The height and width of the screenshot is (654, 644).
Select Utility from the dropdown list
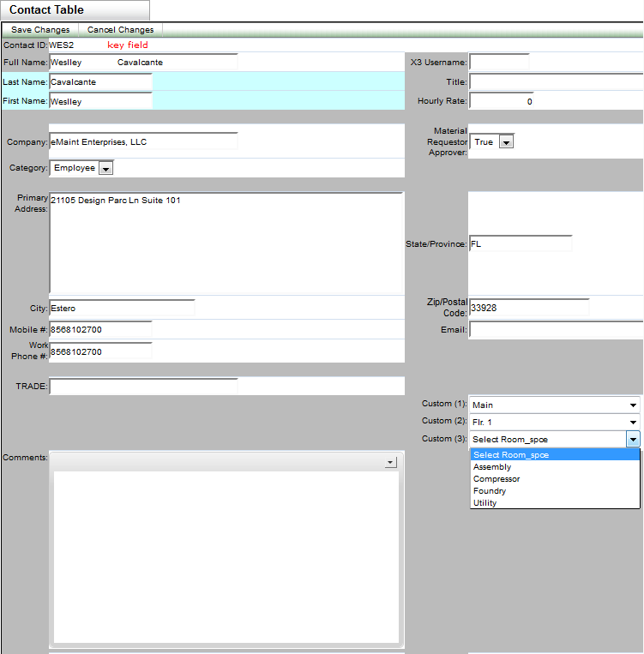click(555, 502)
